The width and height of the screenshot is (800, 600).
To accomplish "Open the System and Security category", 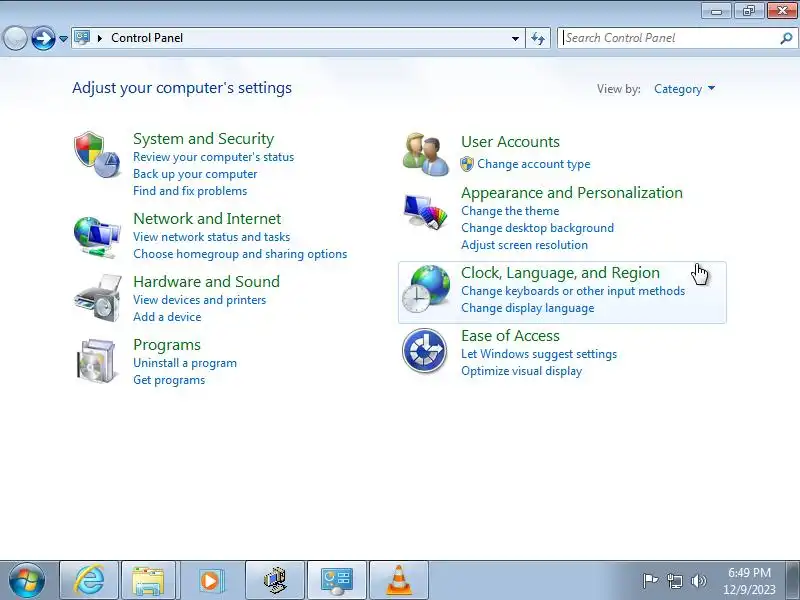I will tap(203, 139).
